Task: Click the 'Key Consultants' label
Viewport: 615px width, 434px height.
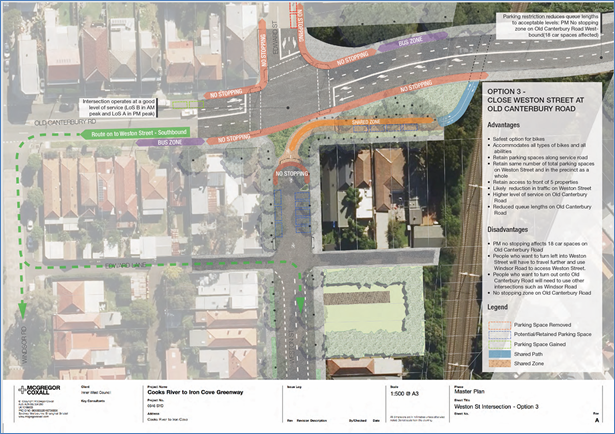Action: click(x=93, y=401)
